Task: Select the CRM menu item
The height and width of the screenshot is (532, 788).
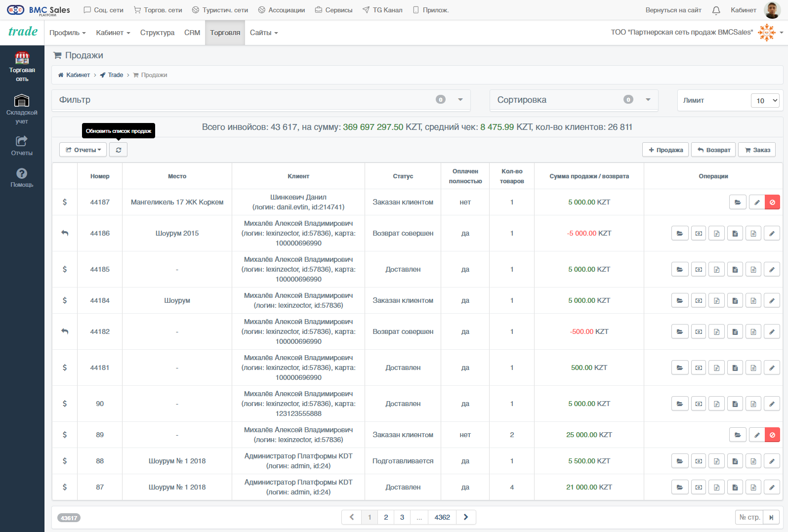Action: pos(192,33)
